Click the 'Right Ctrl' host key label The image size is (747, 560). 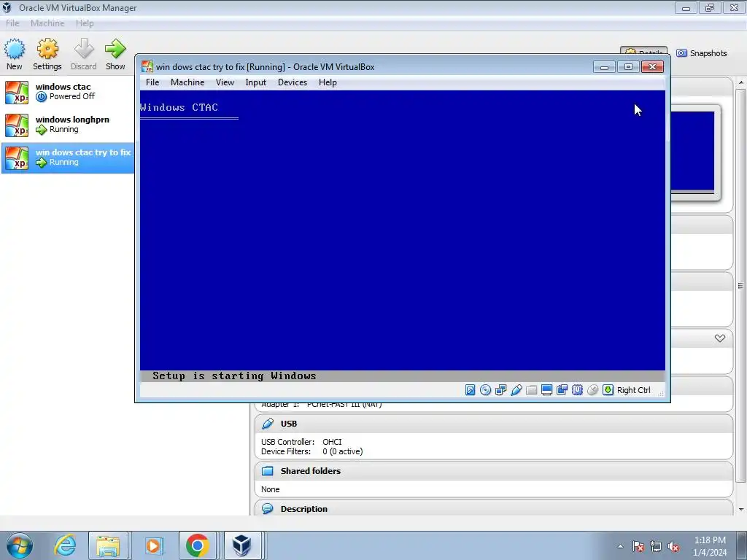click(634, 390)
